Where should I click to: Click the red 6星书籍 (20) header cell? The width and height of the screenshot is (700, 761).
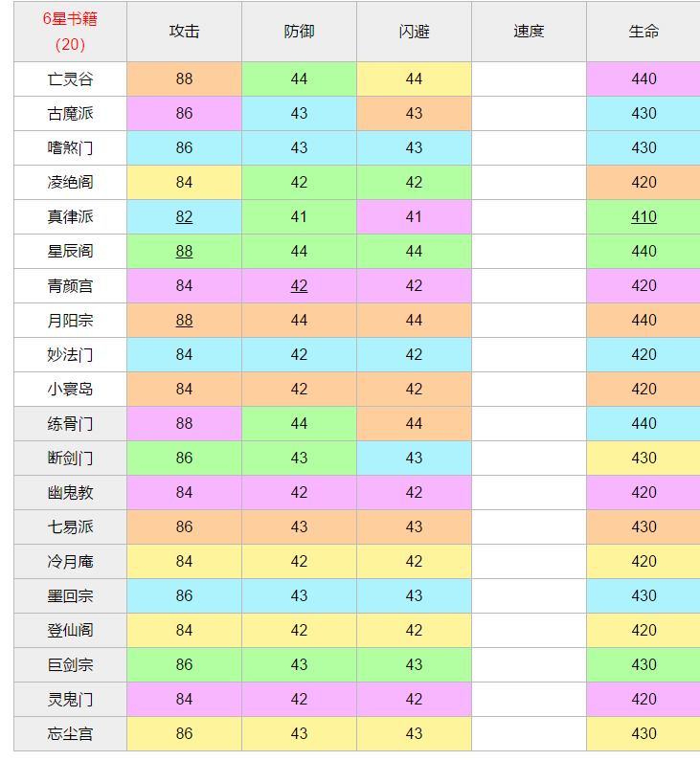coord(71,32)
